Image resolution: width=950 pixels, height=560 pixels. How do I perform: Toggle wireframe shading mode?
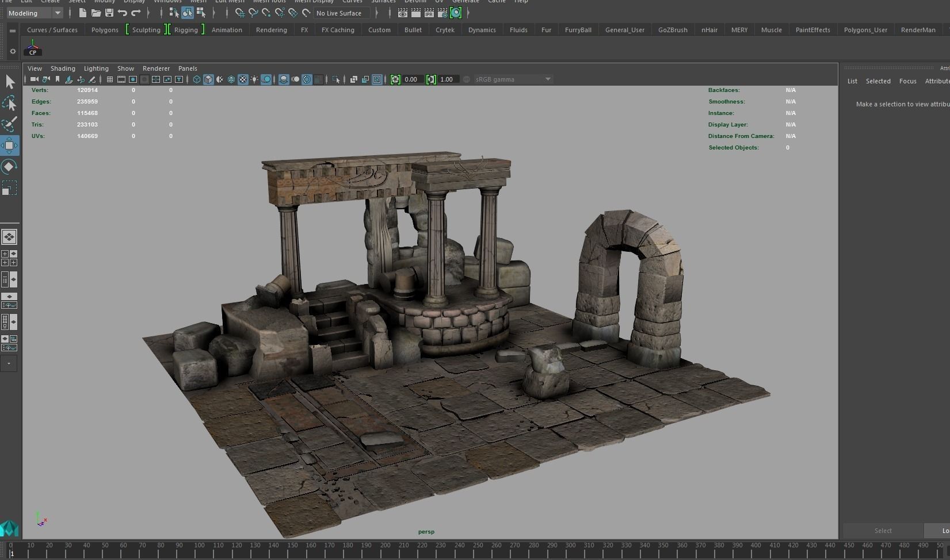point(197,79)
